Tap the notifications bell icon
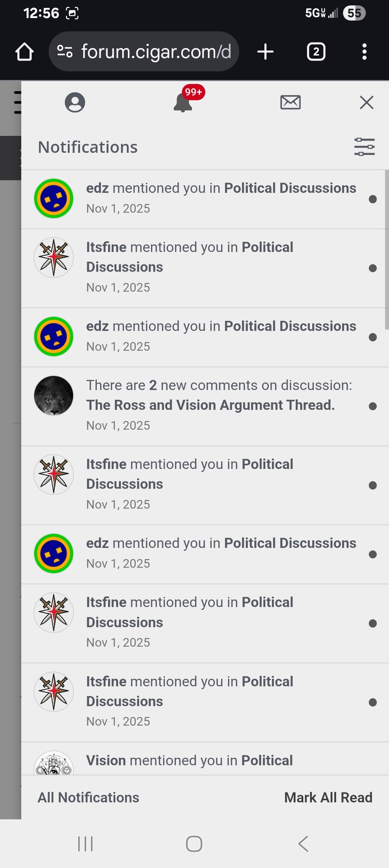 pos(183,103)
